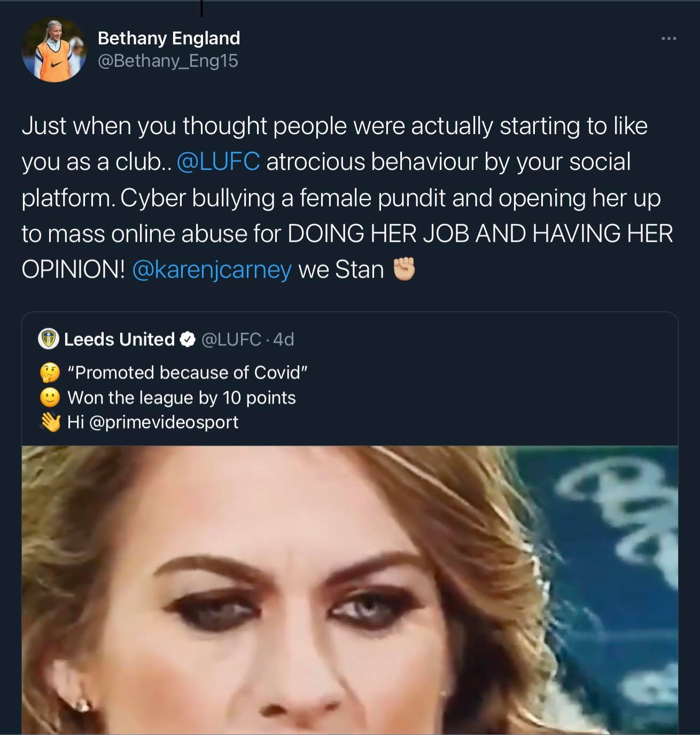
Task: Open the Bethany England display name
Action: (169, 38)
